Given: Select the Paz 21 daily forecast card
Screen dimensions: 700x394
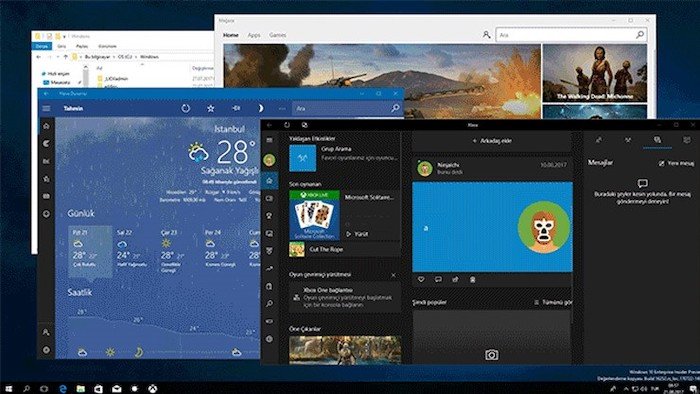Looking at the screenshot, I should (90, 251).
